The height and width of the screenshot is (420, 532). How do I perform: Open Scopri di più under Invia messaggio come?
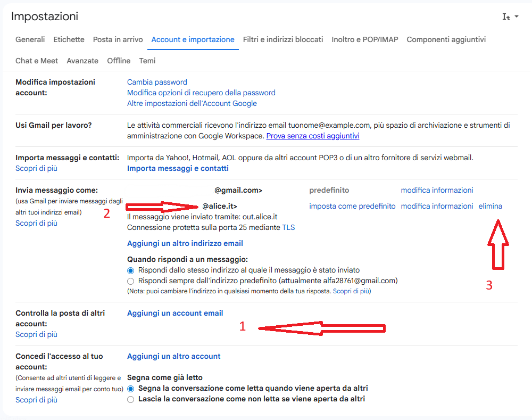36,223
